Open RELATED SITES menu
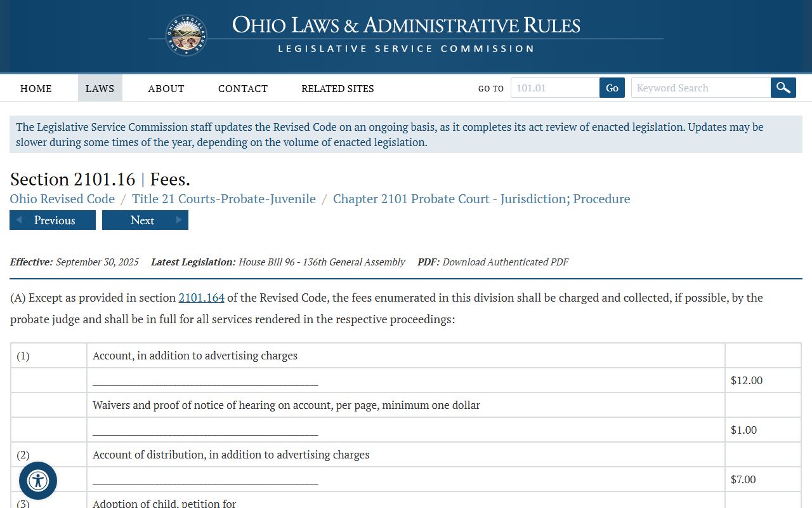 click(x=337, y=88)
